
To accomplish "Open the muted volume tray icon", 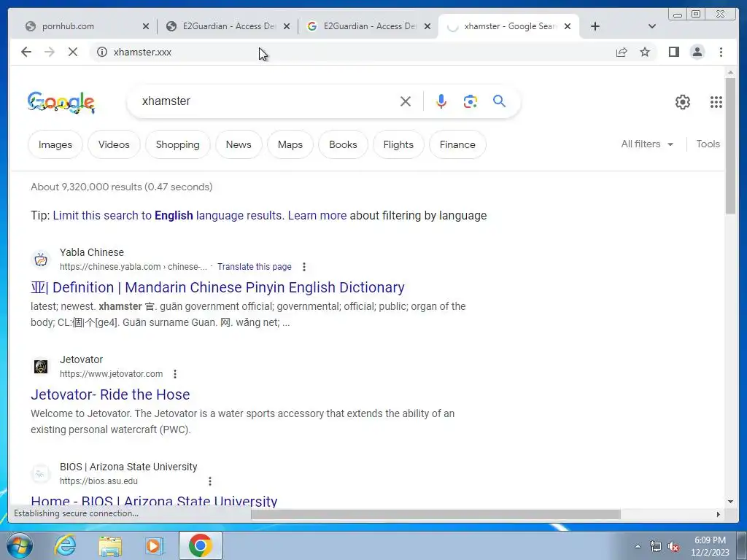I will pos(673,546).
